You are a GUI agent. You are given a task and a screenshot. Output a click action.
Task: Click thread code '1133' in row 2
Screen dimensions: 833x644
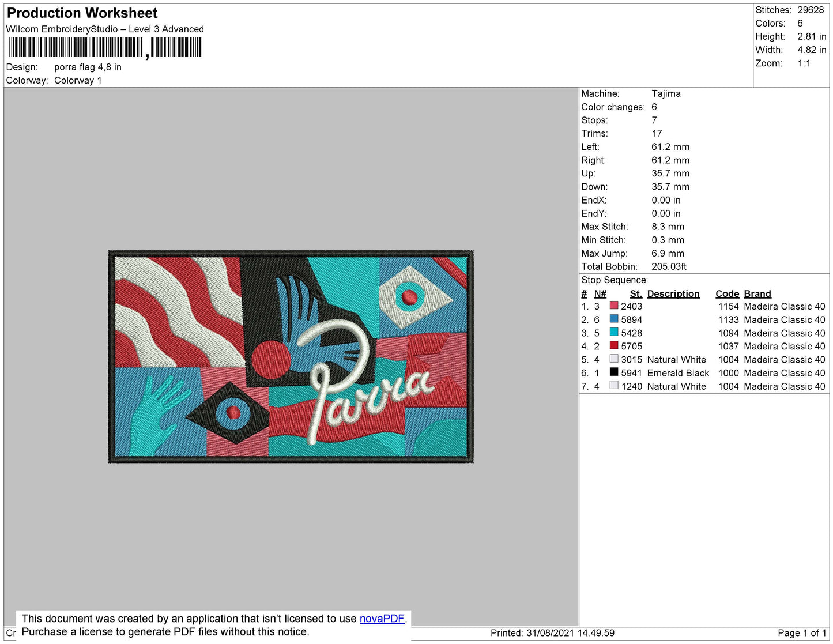coord(728,319)
